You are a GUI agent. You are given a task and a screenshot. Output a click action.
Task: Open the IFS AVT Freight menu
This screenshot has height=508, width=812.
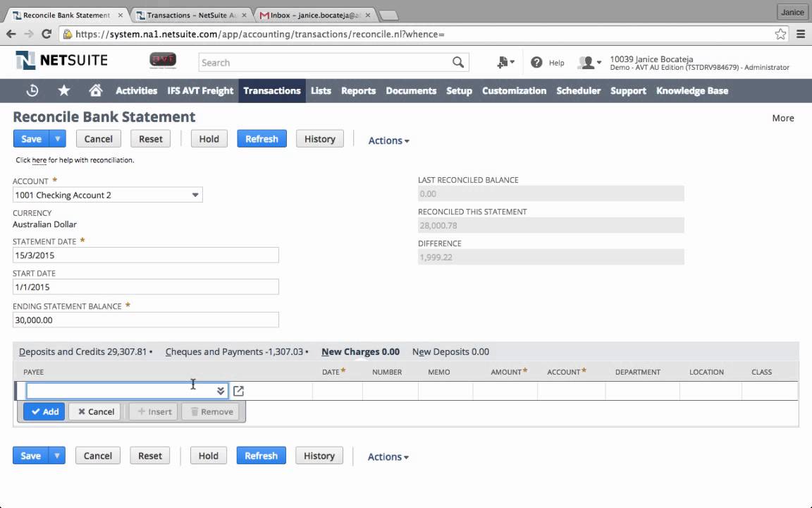(200, 91)
